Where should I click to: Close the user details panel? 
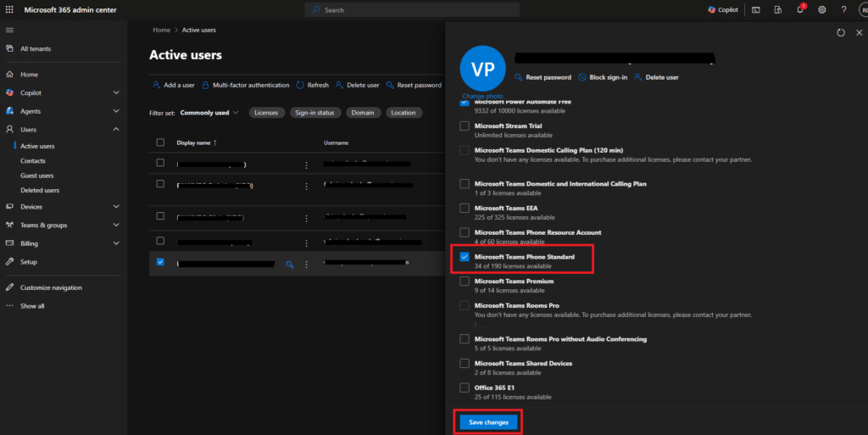point(859,32)
